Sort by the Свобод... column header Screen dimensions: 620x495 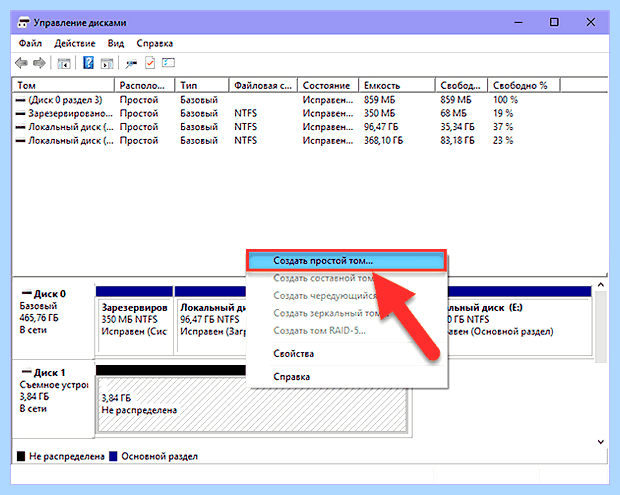coord(461,85)
